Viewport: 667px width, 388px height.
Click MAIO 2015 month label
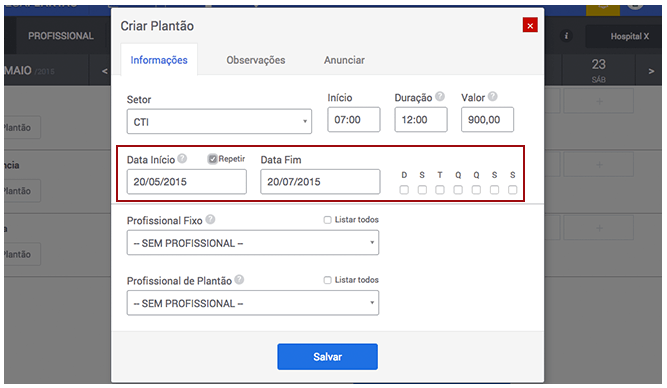29,71
